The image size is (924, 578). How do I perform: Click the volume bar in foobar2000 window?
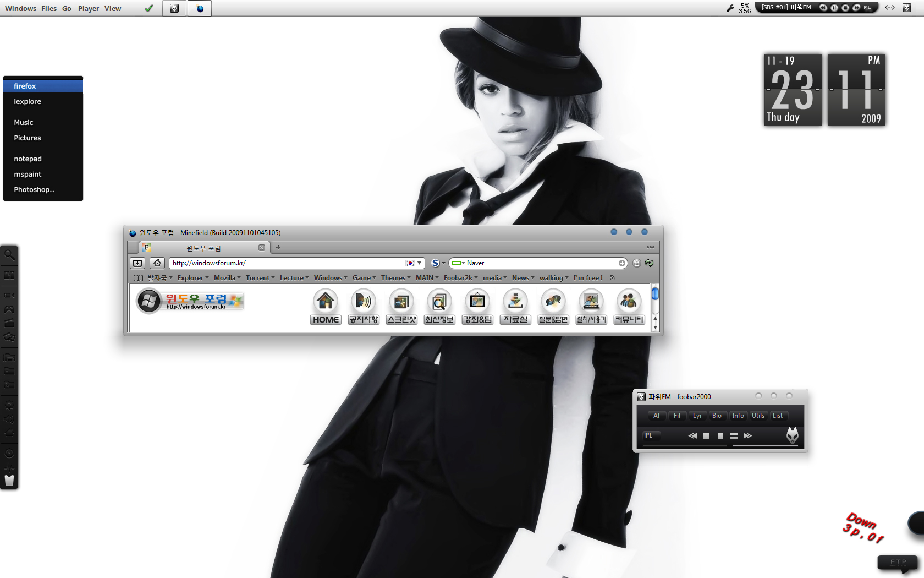point(765,446)
